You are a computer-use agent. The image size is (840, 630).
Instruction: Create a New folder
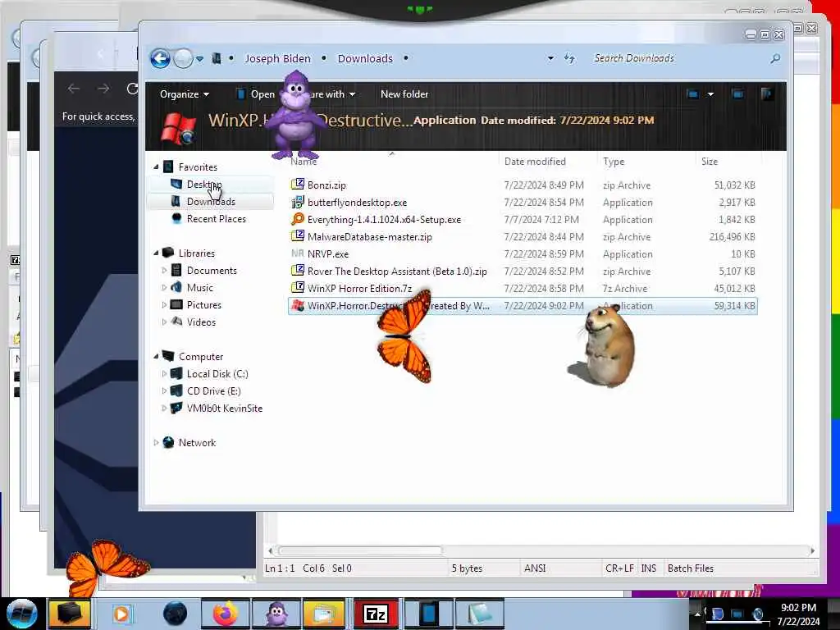(x=404, y=94)
